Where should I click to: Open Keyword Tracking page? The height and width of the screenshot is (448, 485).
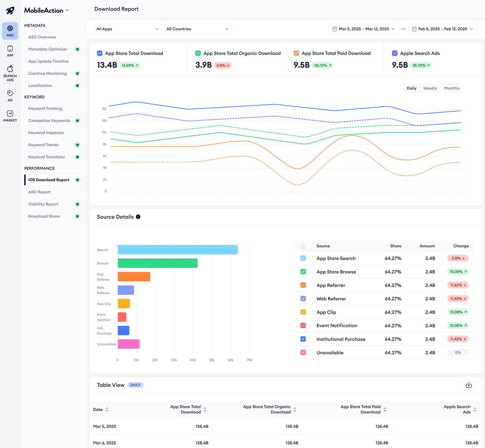tap(45, 108)
